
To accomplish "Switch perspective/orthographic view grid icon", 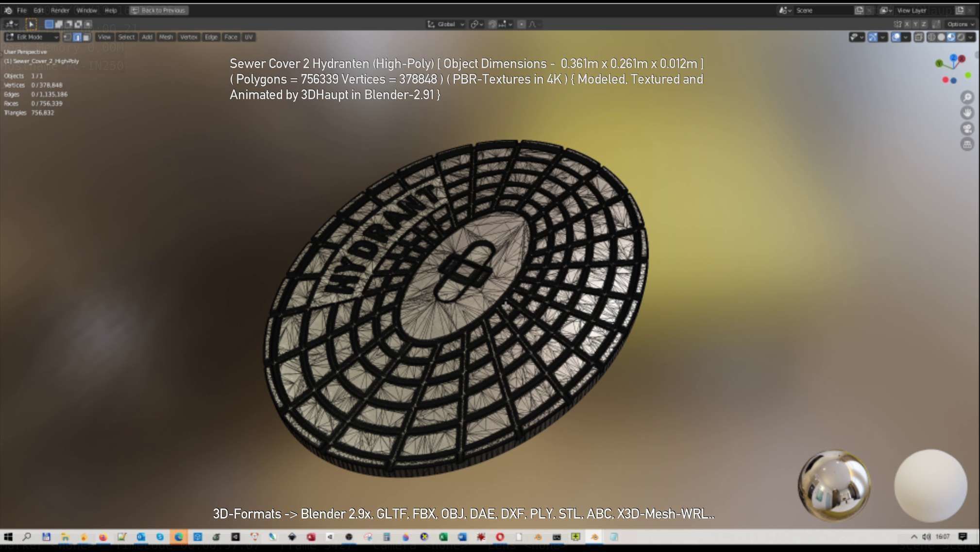I will tap(967, 144).
